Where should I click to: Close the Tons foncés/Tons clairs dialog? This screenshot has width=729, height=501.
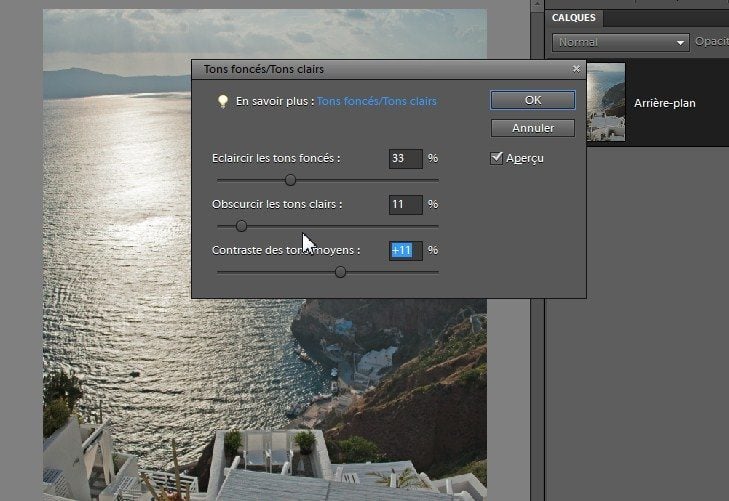[x=576, y=69]
